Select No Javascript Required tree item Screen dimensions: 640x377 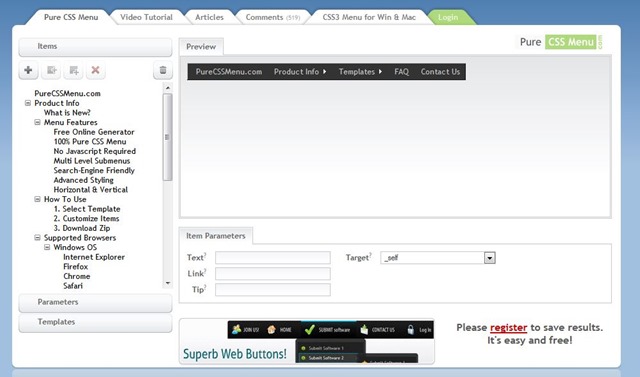pyautogui.click(x=95, y=151)
